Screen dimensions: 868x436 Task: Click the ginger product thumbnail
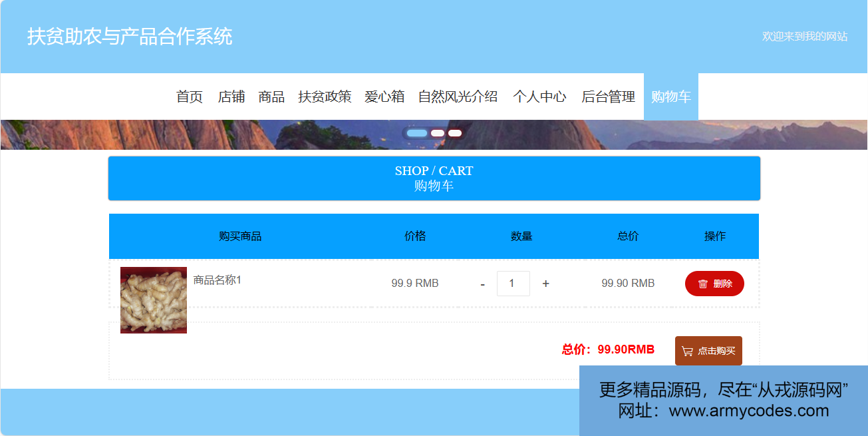click(x=154, y=300)
